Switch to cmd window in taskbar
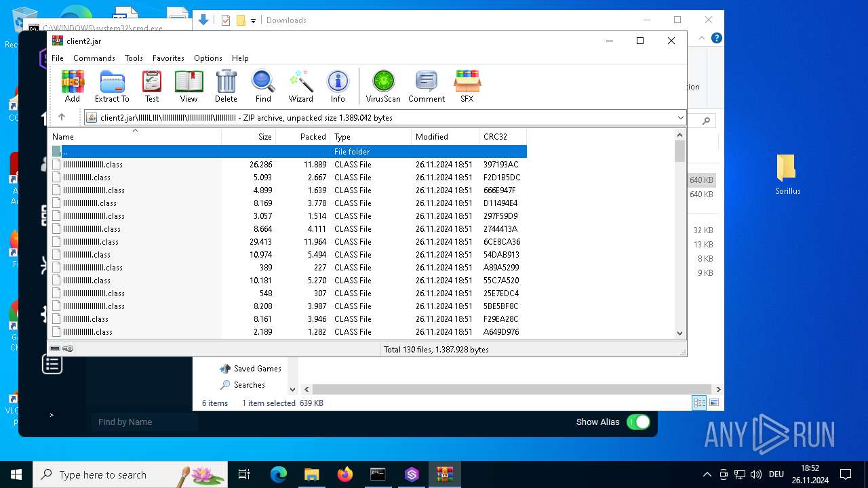 [378, 474]
